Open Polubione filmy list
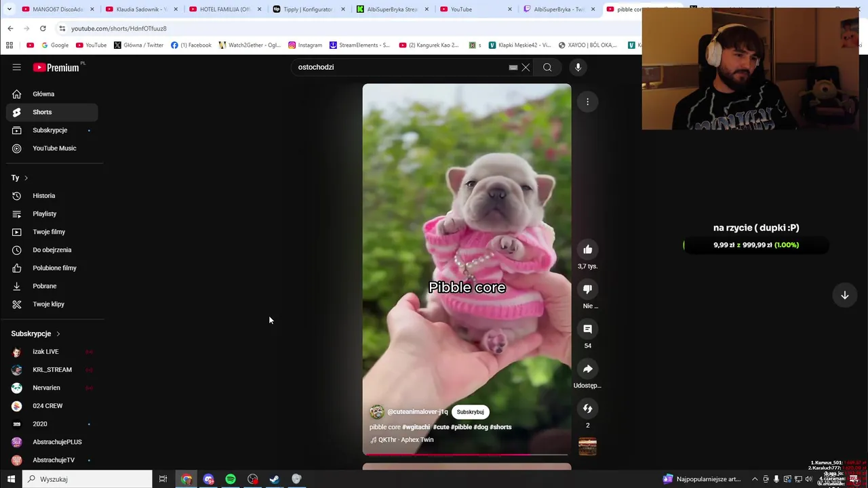Screen dimensions: 868x488 pyautogui.click(x=52, y=268)
